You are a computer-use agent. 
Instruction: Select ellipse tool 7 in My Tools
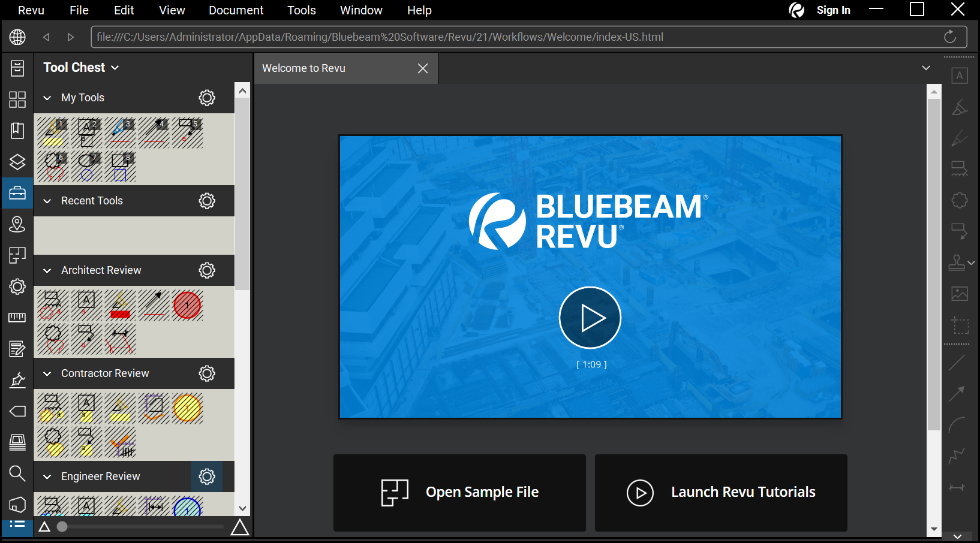tap(86, 166)
